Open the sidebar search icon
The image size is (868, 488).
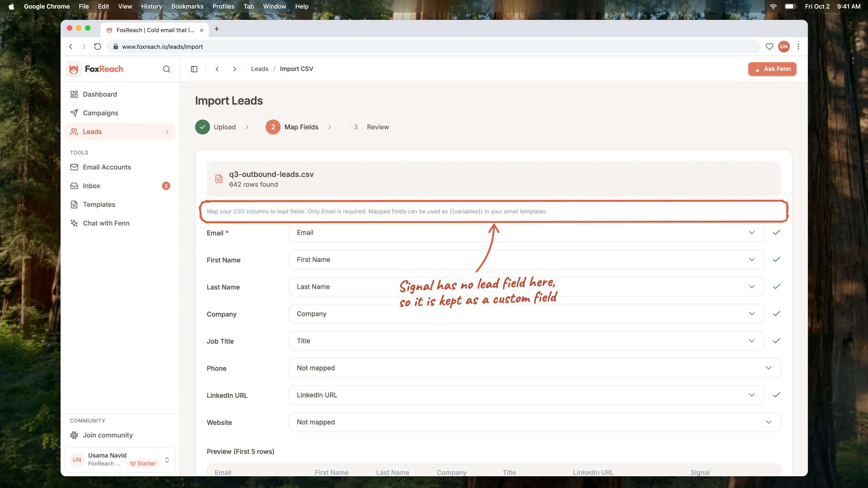coord(166,69)
